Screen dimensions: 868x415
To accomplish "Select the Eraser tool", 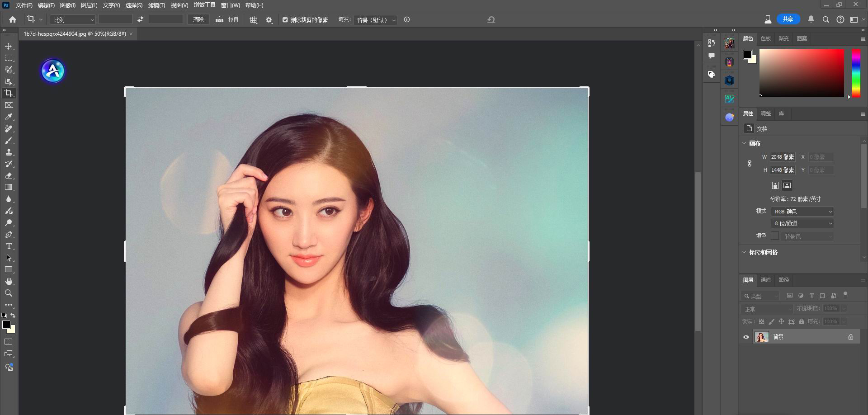I will 9,176.
